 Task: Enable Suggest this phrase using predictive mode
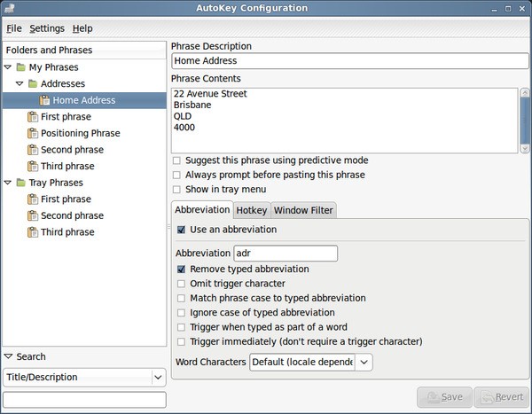177,160
